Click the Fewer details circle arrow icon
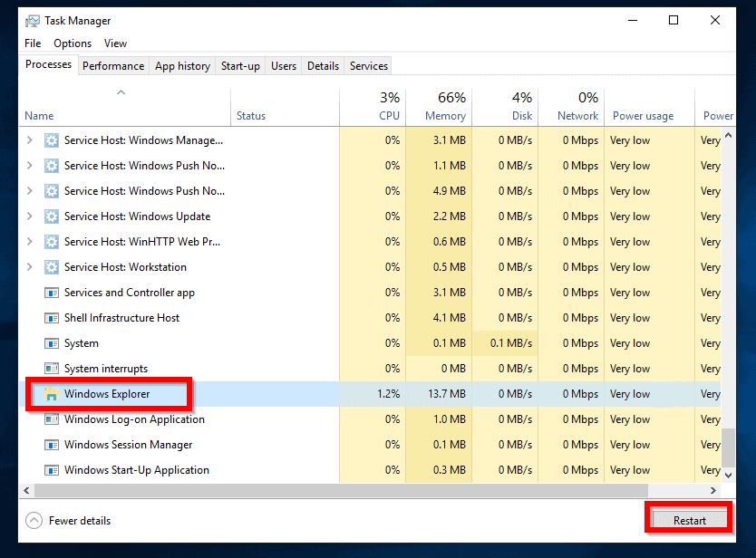Image resolution: width=756 pixels, height=558 pixels. [x=34, y=521]
